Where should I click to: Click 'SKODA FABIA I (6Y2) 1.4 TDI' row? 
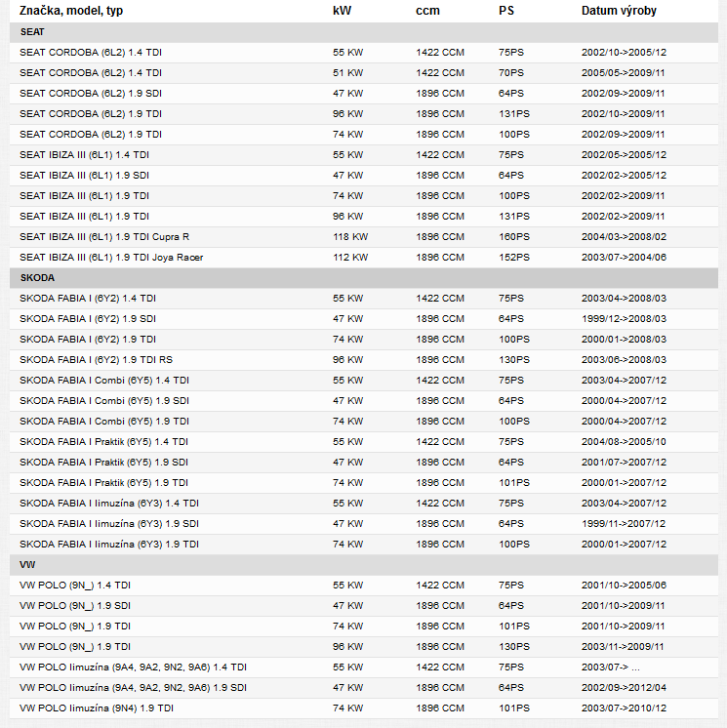tap(363, 298)
